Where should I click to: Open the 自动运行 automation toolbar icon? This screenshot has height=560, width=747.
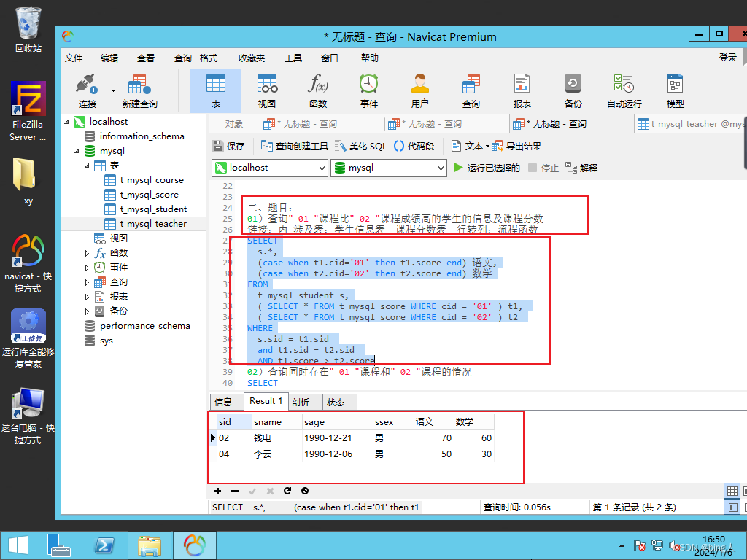[624, 91]
